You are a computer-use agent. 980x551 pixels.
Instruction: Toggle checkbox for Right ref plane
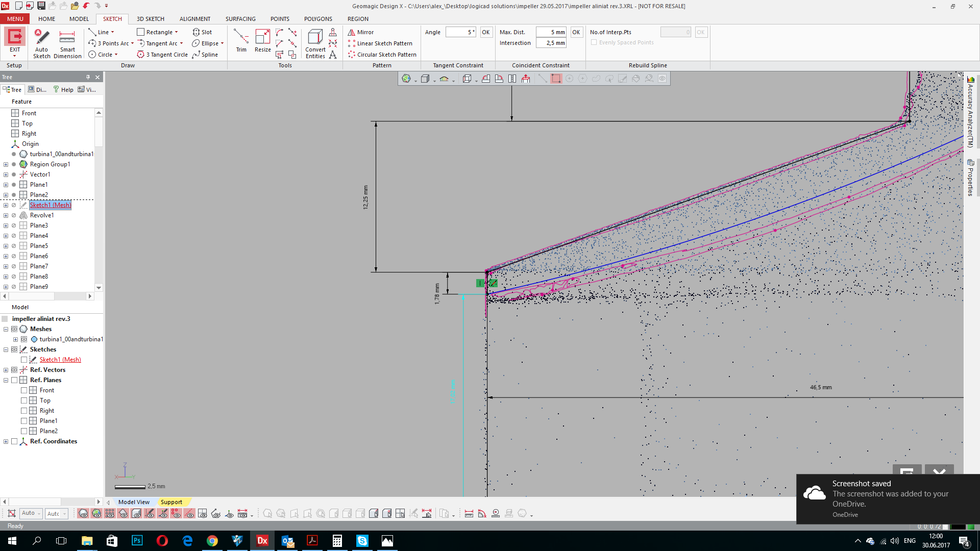tap(24, 411)
